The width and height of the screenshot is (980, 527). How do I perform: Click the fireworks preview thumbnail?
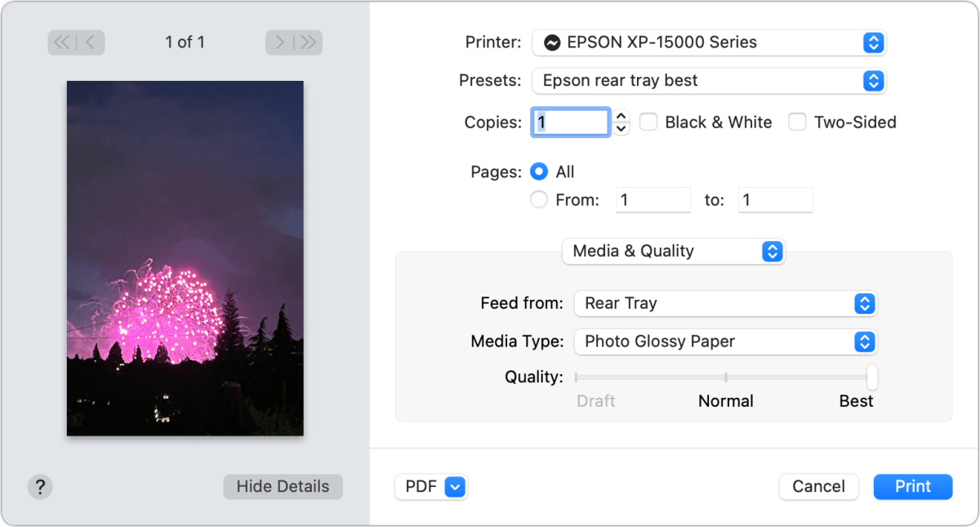pyautogui.click(x=185, y=257)
